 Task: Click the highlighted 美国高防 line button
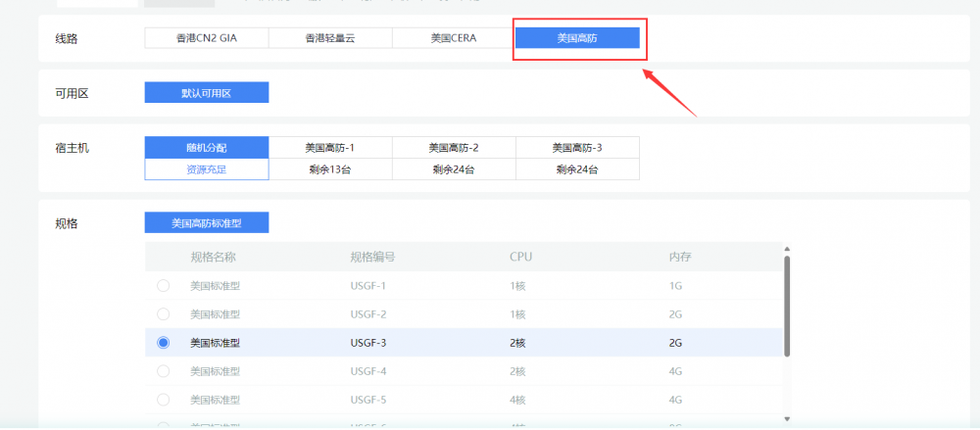point(577,38)
